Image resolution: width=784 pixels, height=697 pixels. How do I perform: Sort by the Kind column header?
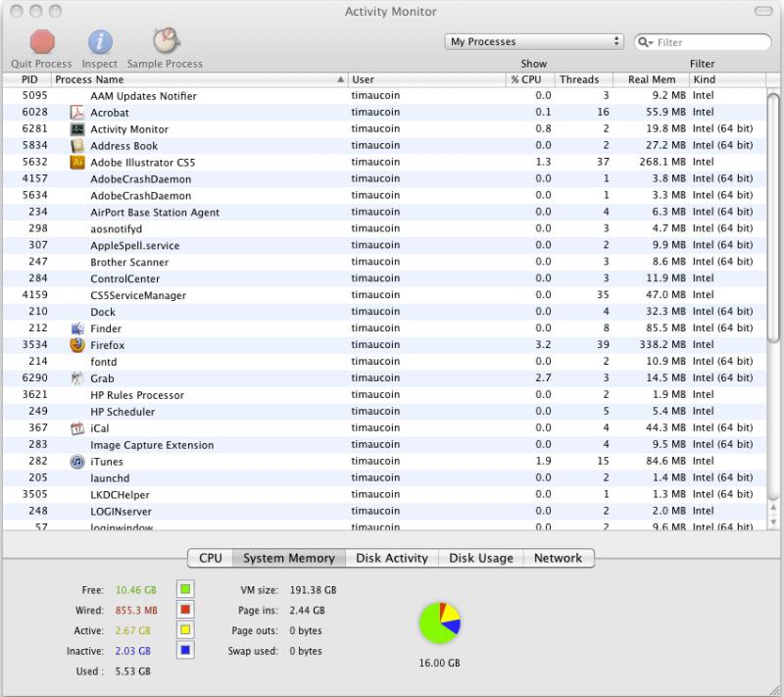727,79
